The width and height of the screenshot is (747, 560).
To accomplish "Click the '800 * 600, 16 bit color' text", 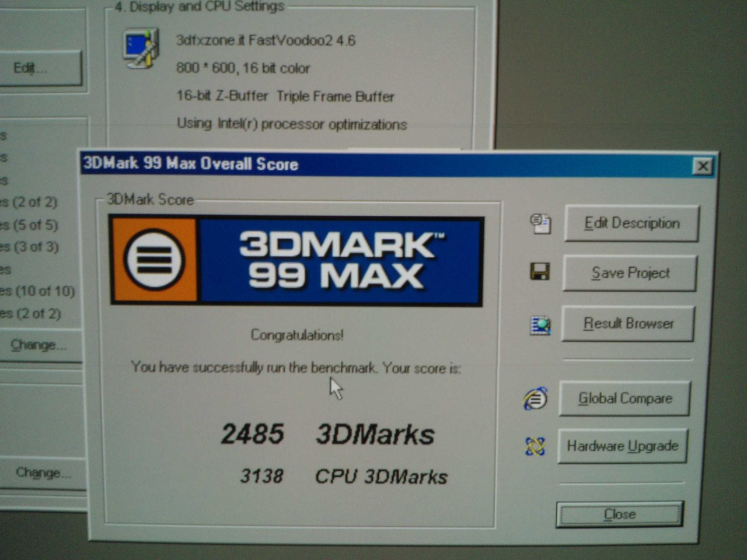I will coord(243,68).
